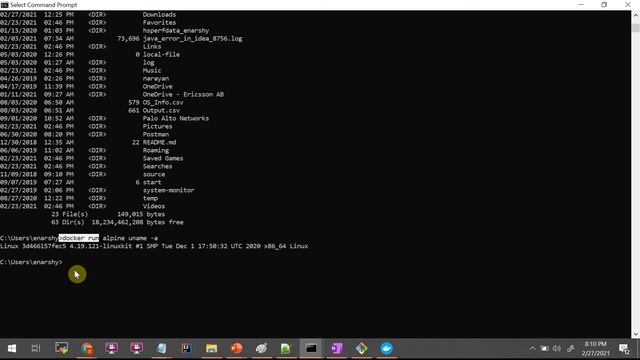
Task: Click the 'Linux 3d466157fec5' output line
Action: click(x=154, y=246)
